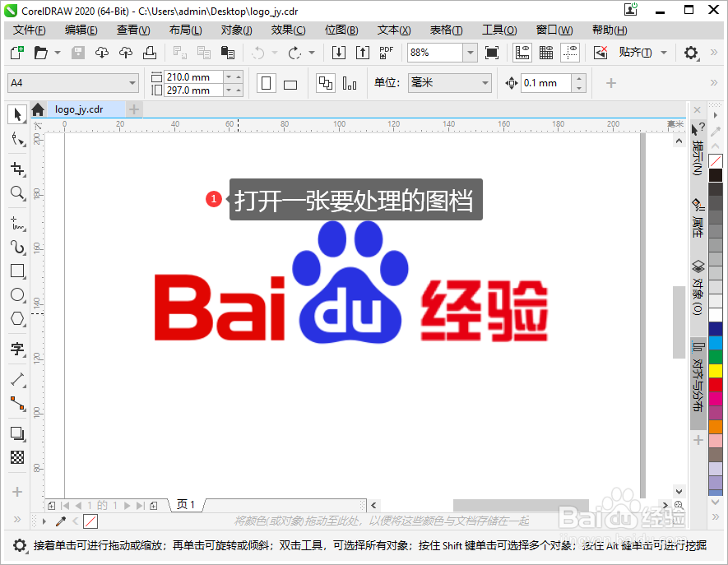Select the Ellipse tool

click(17, 294)
